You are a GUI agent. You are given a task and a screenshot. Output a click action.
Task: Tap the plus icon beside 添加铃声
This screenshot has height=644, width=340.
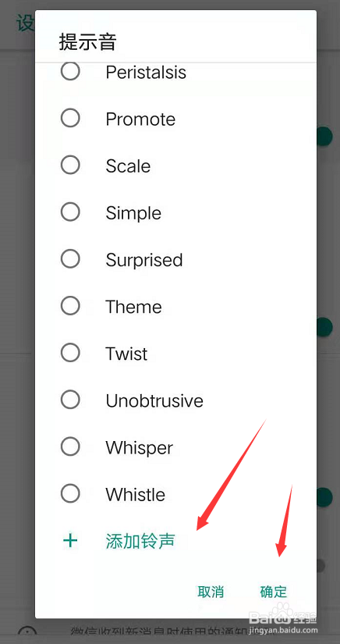pos(70,540)
